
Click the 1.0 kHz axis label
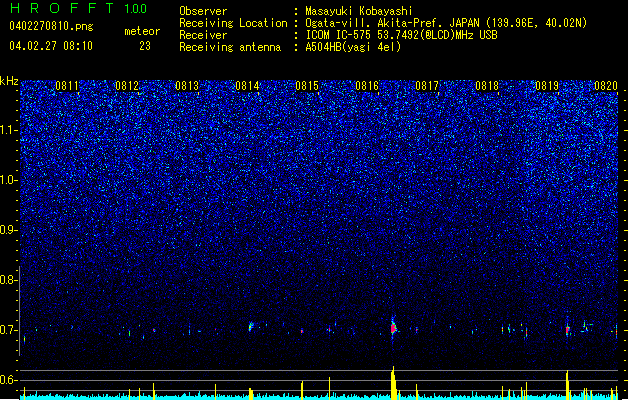click(x=9, y=180)
